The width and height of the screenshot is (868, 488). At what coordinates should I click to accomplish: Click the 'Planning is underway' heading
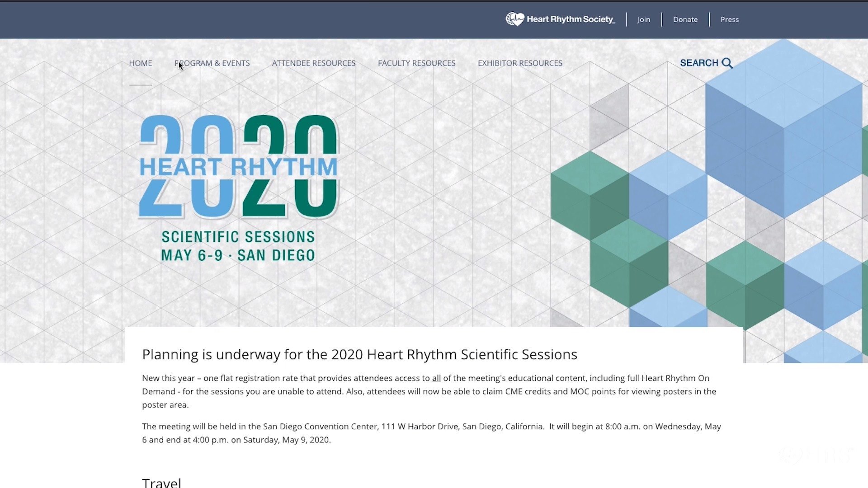point(359,354)
